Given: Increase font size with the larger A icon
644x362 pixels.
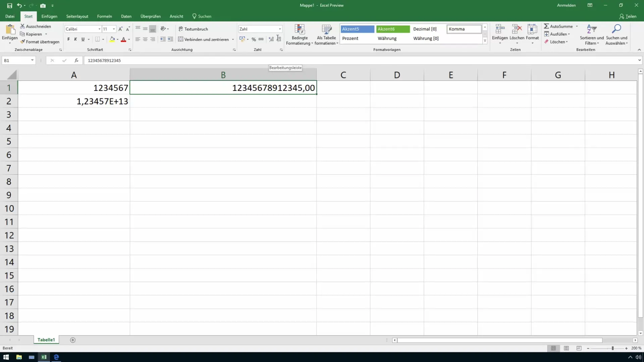Looking at the screenshot, I should click(120, 29).
